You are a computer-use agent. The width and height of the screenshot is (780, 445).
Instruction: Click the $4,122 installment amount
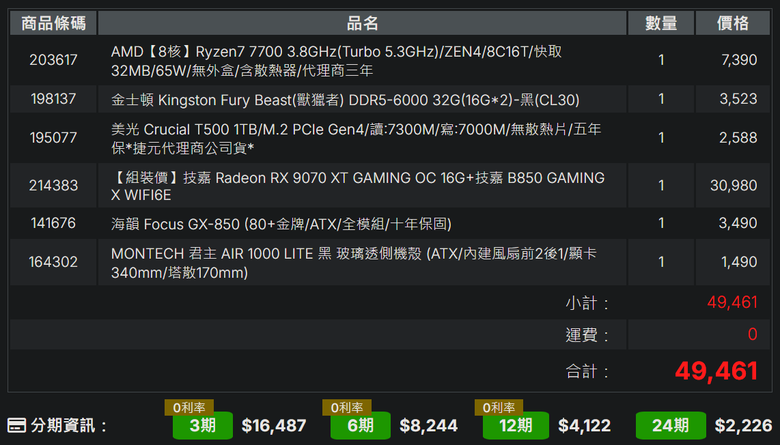click(x=584, y=426)
